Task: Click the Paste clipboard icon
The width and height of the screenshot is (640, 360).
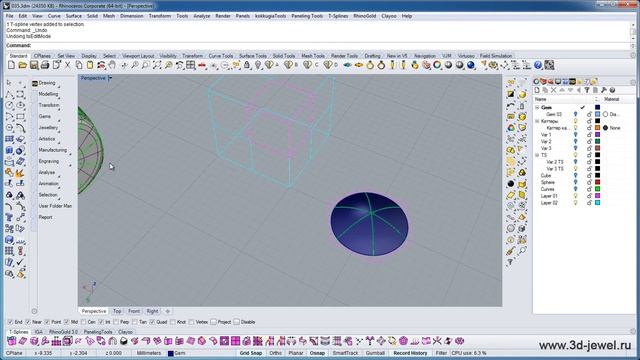Action: (x=90, y=65)
